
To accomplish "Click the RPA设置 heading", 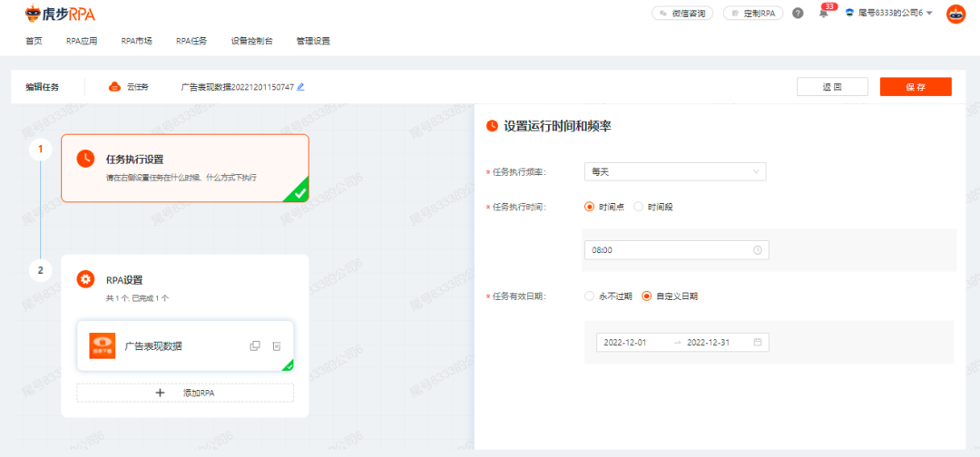I will coord(125,279).
